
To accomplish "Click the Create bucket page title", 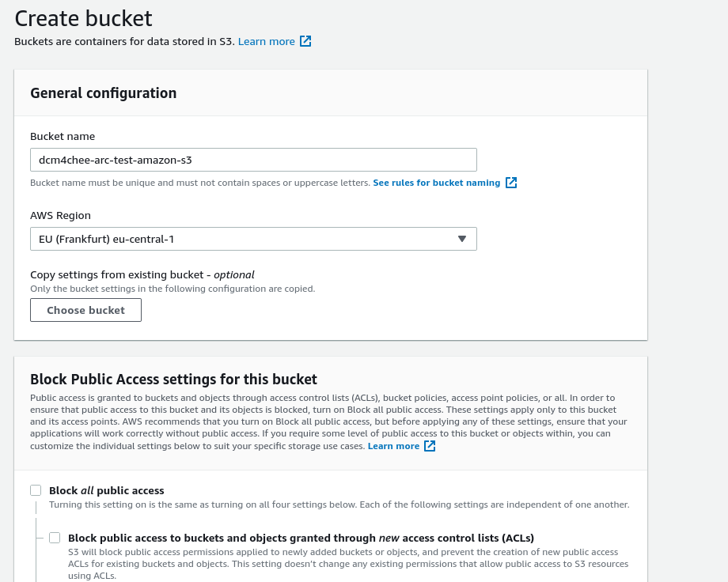I will [83, 18].
